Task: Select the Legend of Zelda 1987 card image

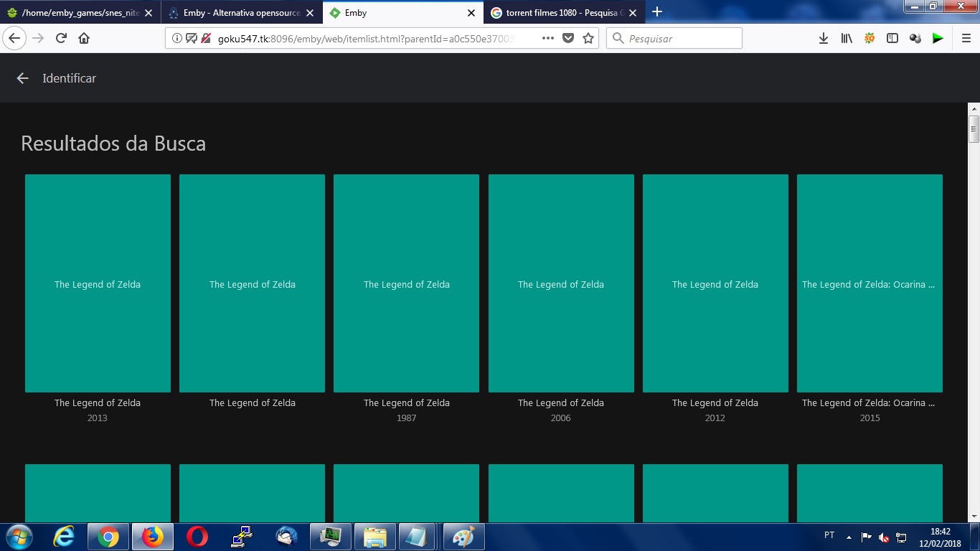Action: coord(406,283)
